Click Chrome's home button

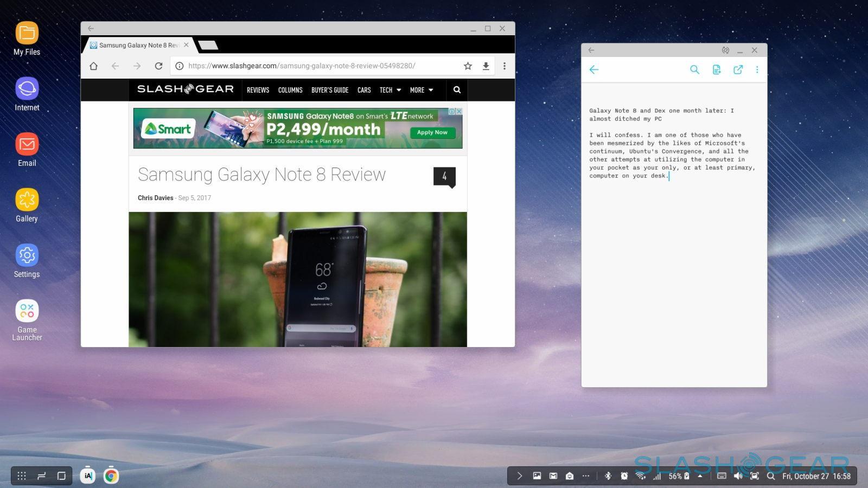93,66
